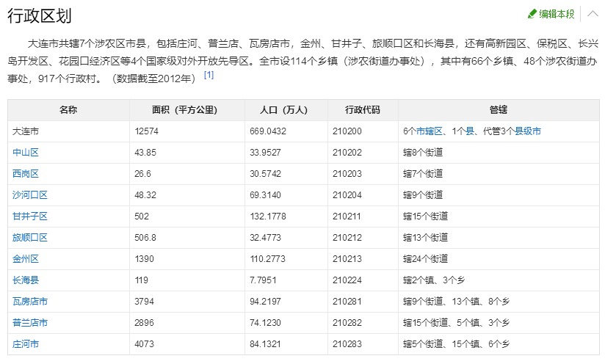The height and width of the screenshot is (364, 605).
Task: Open the 沙河口区 district link
Action: 30,194
